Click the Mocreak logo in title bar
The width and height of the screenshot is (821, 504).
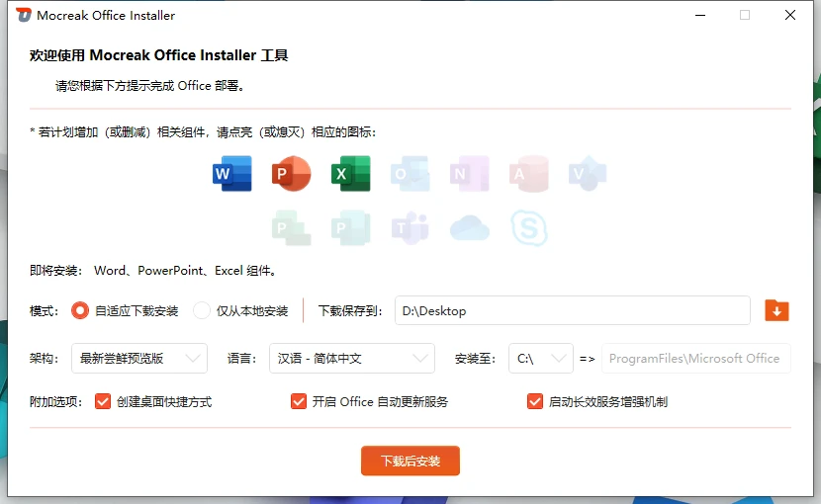24,15
